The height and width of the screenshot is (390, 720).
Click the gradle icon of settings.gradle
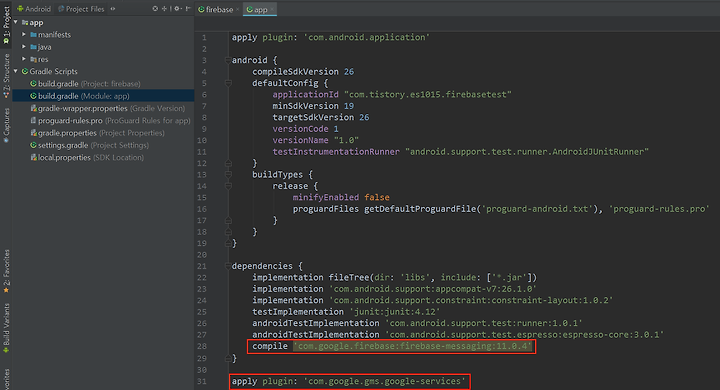(33, 145)
